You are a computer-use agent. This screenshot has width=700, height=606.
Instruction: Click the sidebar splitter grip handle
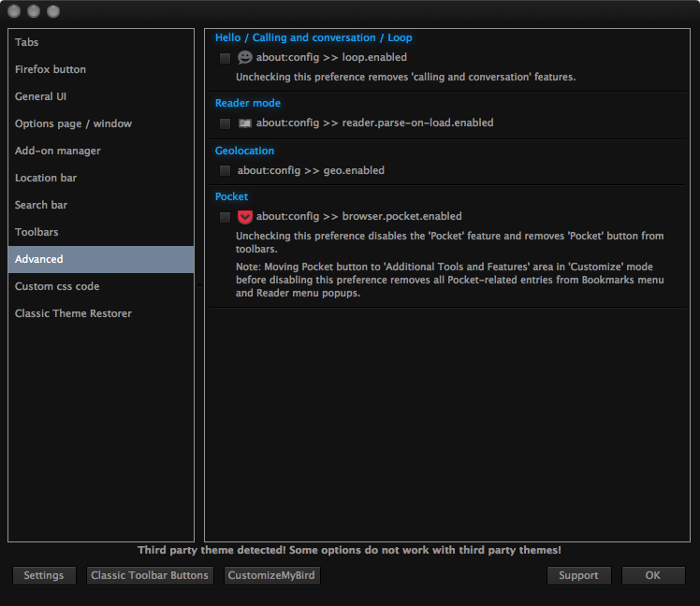coord(199,285)
